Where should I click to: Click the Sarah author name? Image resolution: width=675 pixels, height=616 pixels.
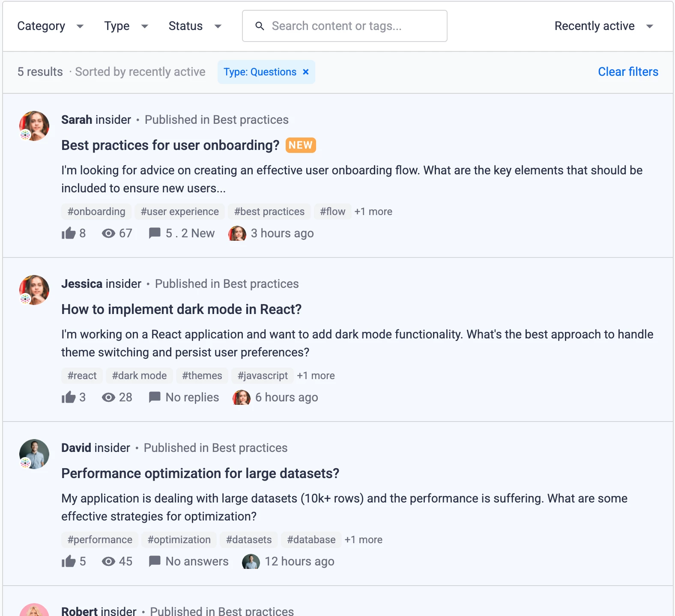77,120
